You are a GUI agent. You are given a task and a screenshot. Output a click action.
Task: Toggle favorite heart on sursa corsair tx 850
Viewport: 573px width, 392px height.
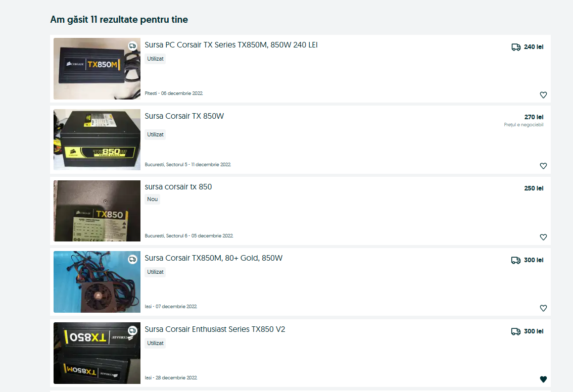(x=543, y=237)
